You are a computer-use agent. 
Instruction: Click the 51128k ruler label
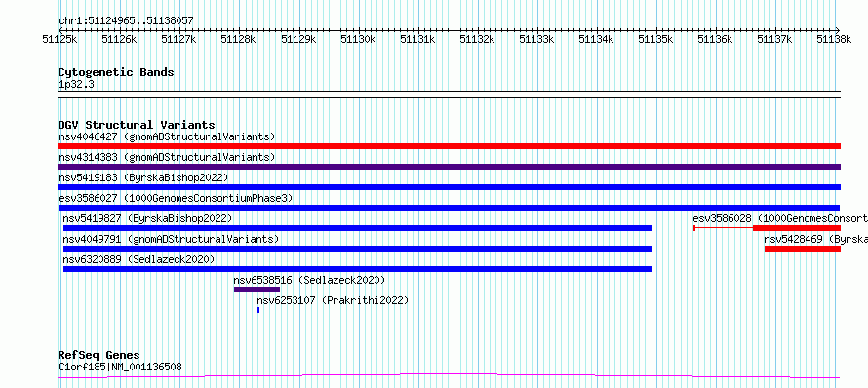238,39
